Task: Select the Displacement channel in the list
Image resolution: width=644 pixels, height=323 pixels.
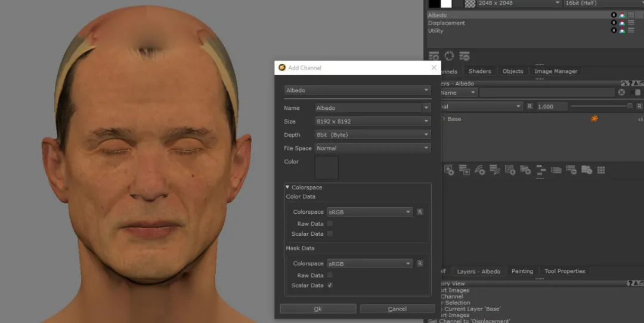Action: (x=447, y=23)
